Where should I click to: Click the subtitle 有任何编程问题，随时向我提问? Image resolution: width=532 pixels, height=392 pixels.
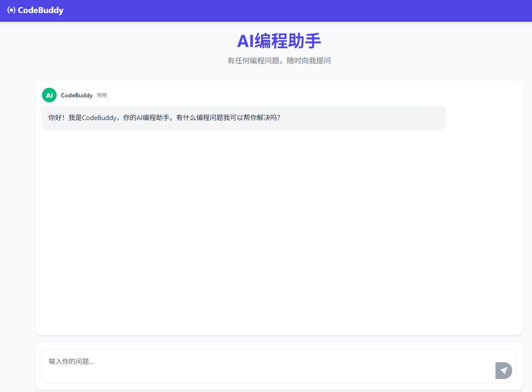click(x=279, y=61)
